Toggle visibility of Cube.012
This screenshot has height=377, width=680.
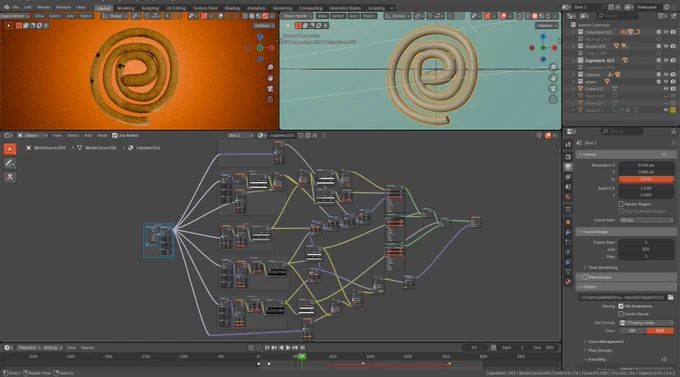tap(666, 89)
